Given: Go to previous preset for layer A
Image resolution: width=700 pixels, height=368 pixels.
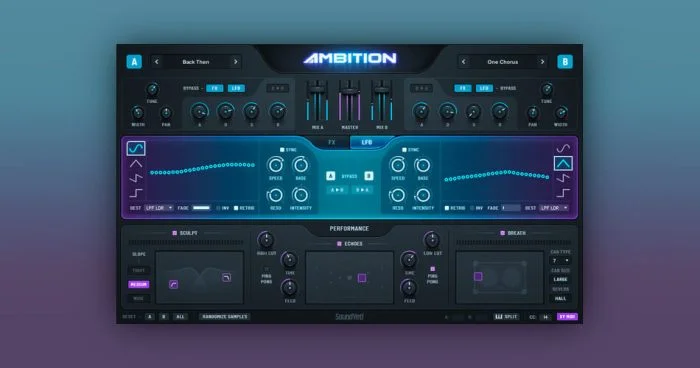Looking at the screenshot, I should point(156,62).
